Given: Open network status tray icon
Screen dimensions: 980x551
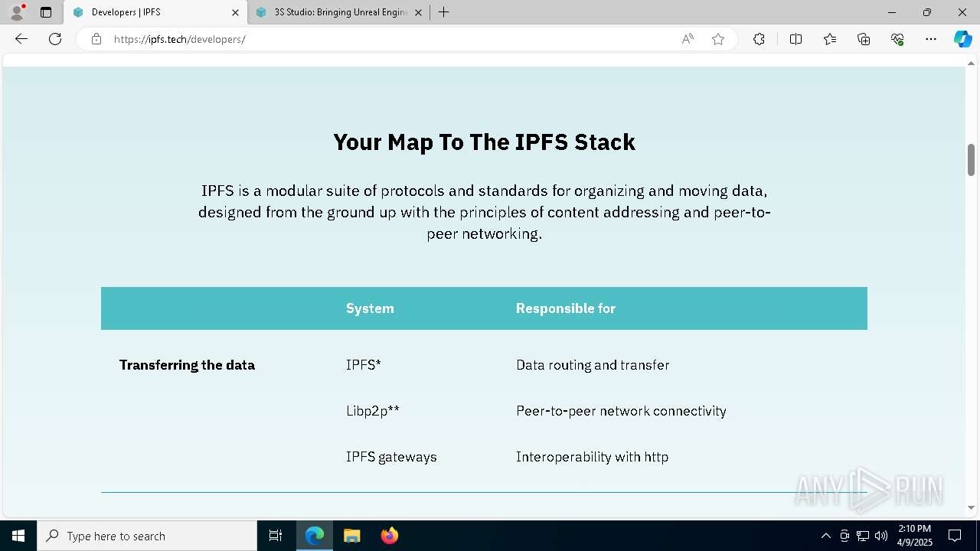Looking at the screenshot, I should (x=863, y=536).
